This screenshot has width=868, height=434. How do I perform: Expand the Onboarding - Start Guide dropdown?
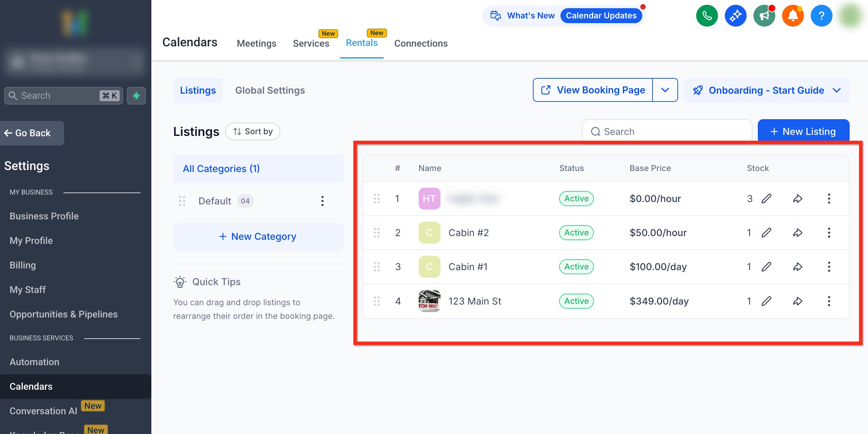[836, 90]
